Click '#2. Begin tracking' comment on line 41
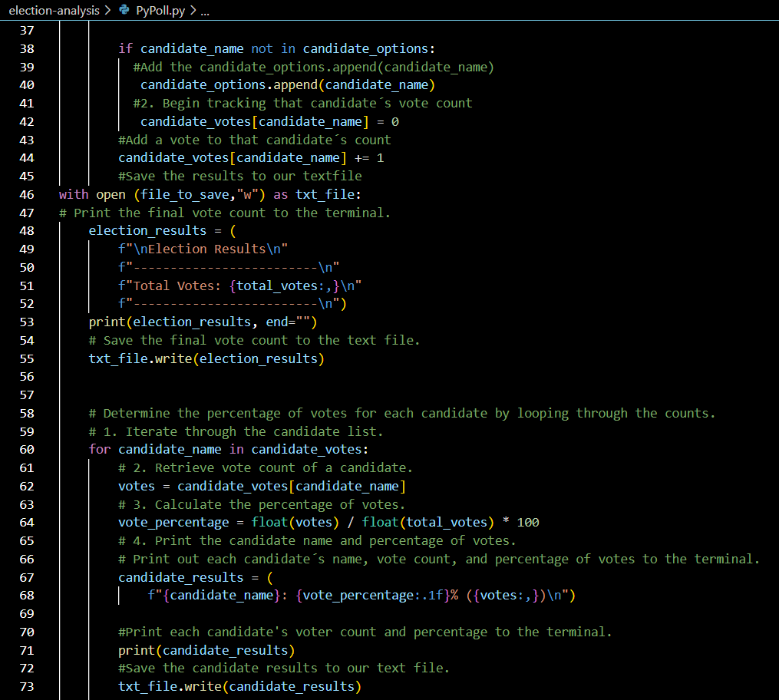 (302, 104)
